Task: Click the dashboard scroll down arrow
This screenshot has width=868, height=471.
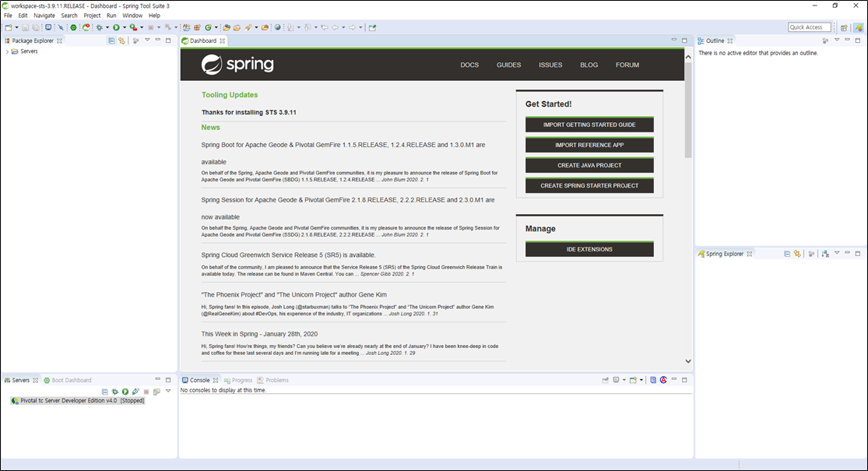Action: pos(688,361)
